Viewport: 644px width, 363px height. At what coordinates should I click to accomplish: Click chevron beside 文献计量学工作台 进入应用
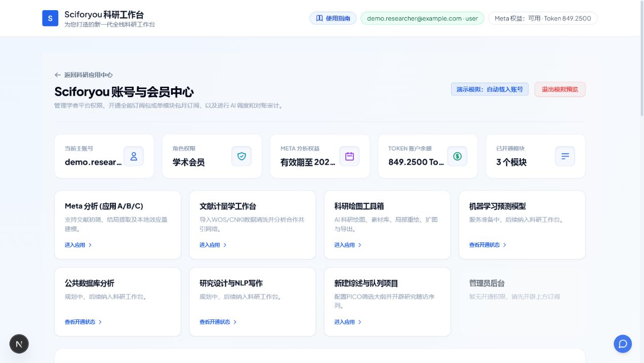pyautogui.click(x=225, y=245)
